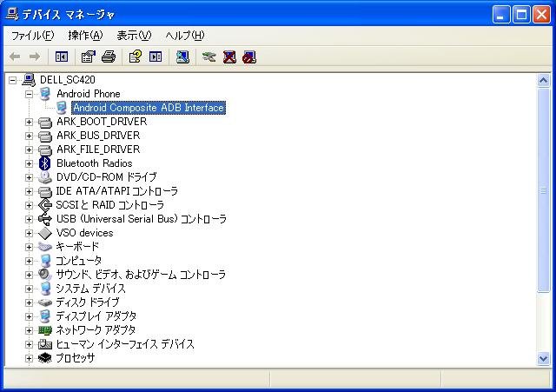Screen dimensions: 556x392
Task: Close the デバイス マネージャ window
Action: pos(542,15)
